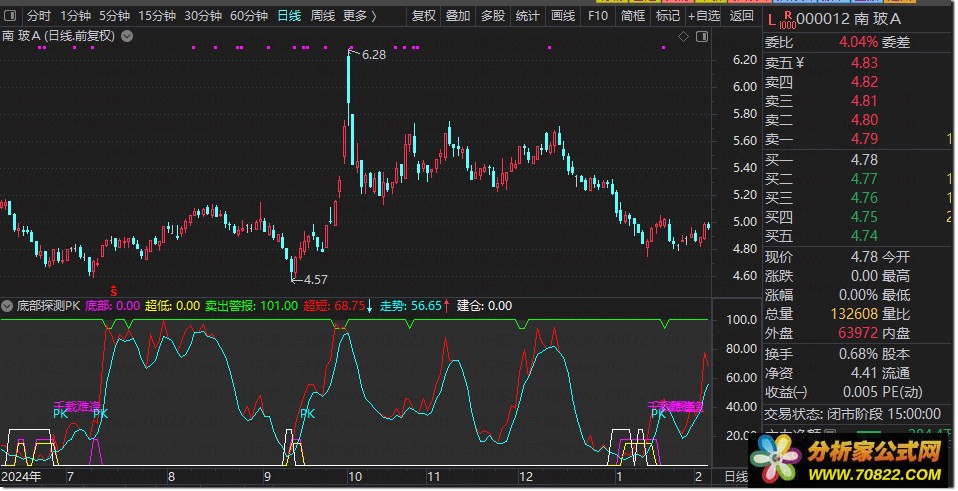Select 卖二 price 4.80
Image resolution: width=958 pixels, height=491 pixels.
click(x=864, y=120)
